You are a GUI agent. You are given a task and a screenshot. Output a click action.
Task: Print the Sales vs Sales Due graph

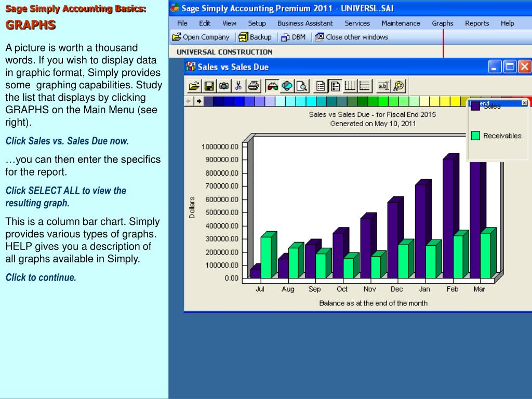pyautogui.click(x=253, y=86)
